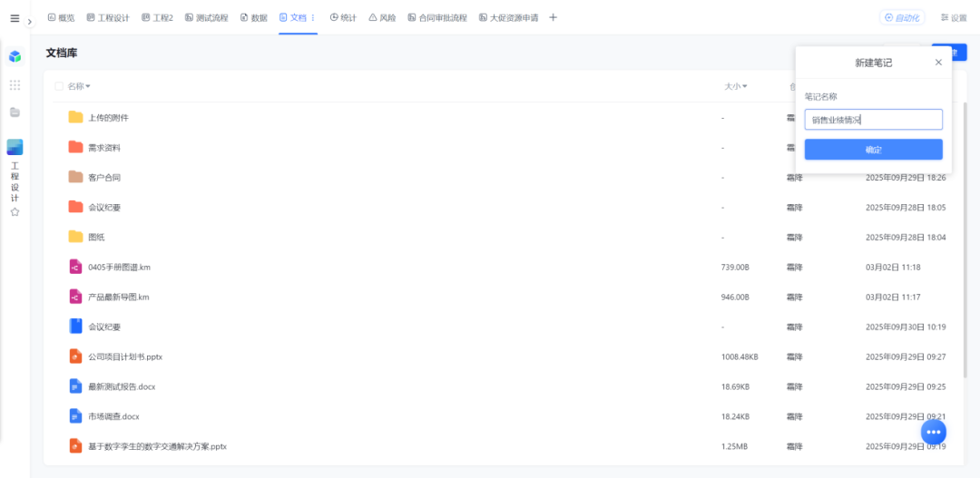
Task: Click the 最新测试报告.docx file icon
Action: click(x=75, y=386)
